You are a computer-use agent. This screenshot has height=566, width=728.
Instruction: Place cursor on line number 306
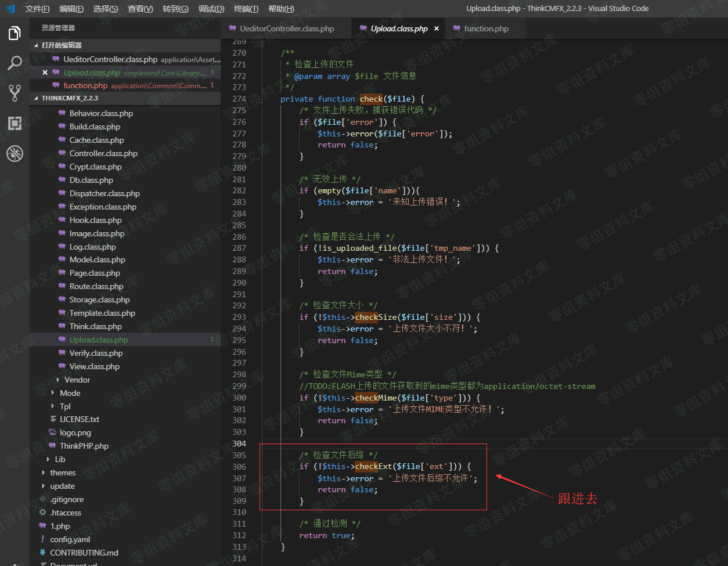pyautogui.click(x=239, y=467)
